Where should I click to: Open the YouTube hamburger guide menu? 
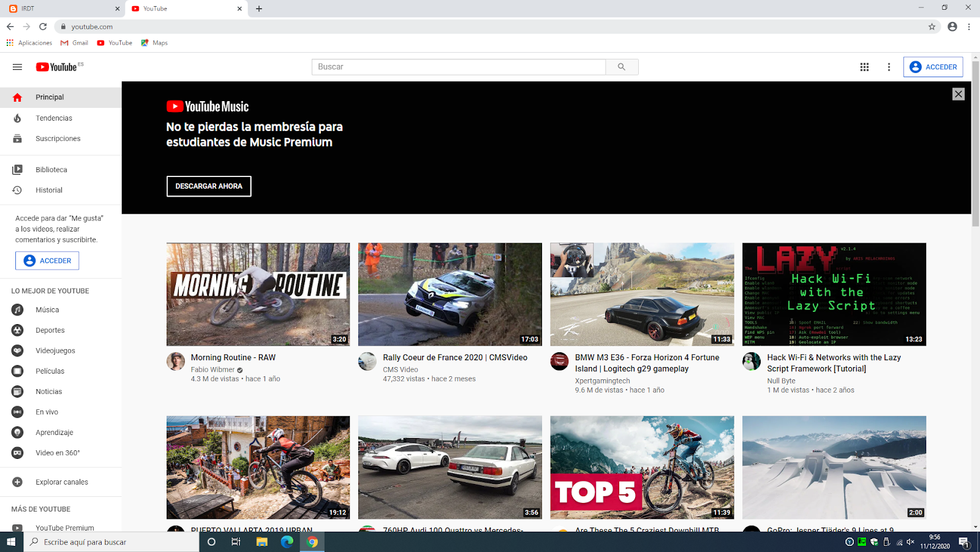click(x=17, y=67)
